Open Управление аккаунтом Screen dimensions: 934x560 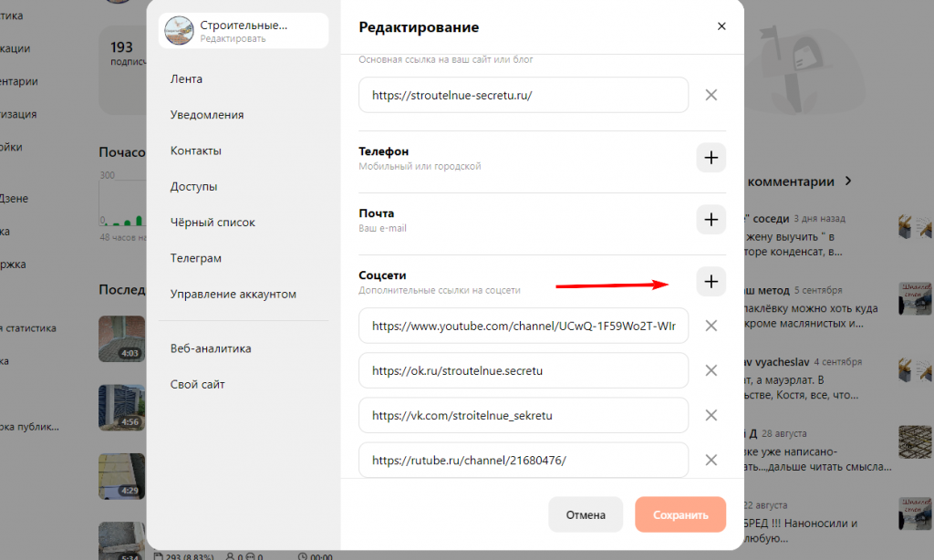click(x=233, y=295)
